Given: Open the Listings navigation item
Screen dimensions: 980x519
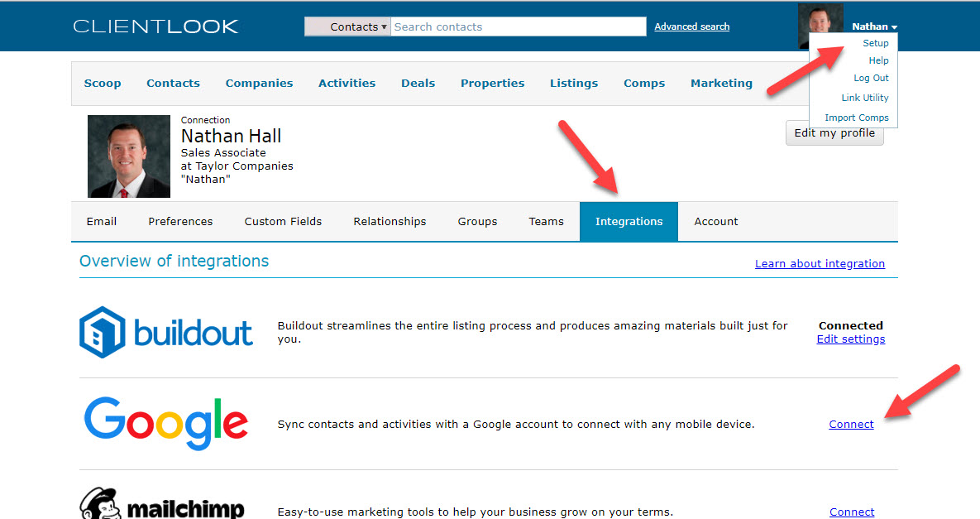Looking at the screenshot, I should 574,83.
